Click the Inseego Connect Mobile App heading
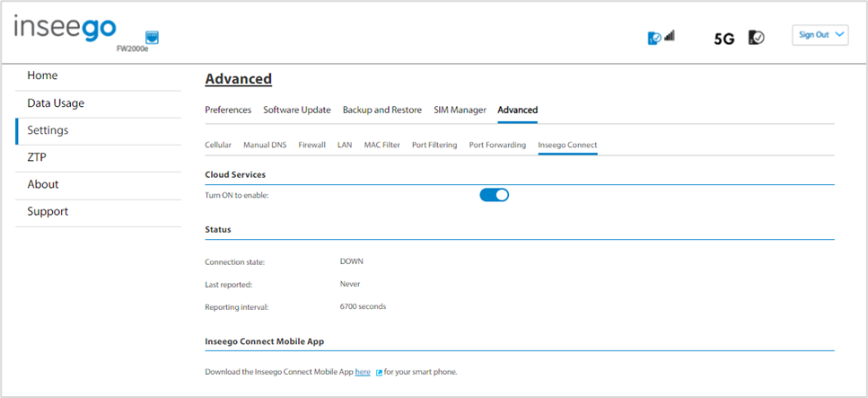 tap(265, 341)
